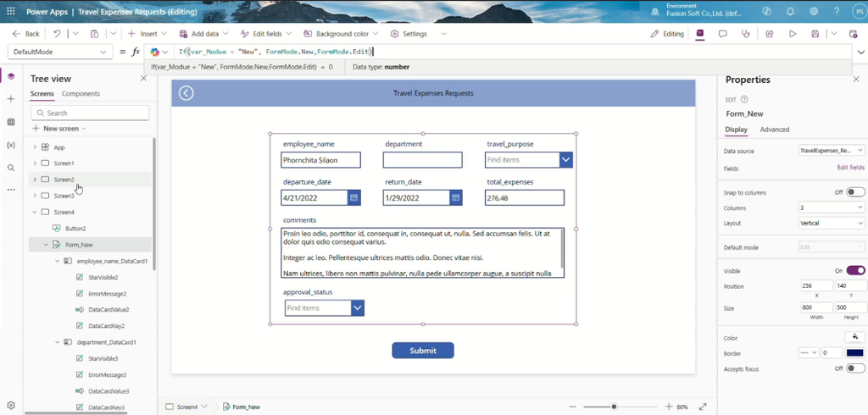The height and width of the screenshot is (415, 868).
Task: Expand Screen2 in tree view
Action: [x=35, y=180]
